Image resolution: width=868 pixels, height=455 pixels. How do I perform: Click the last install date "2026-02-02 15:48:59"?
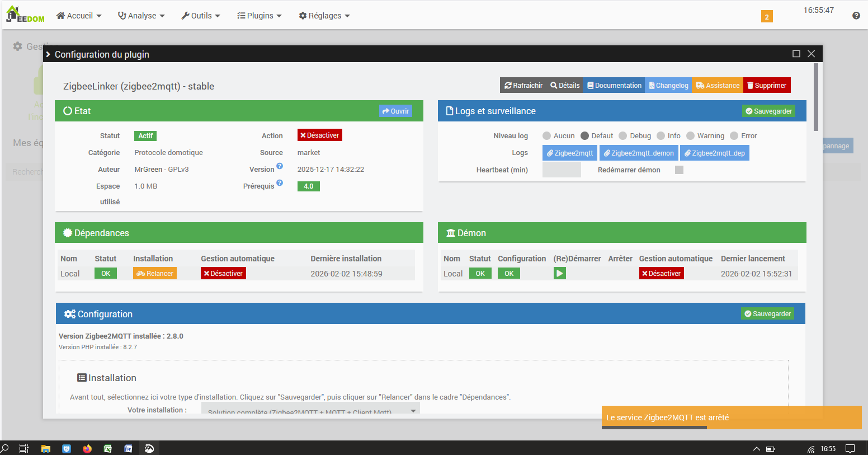coord(346,274)
